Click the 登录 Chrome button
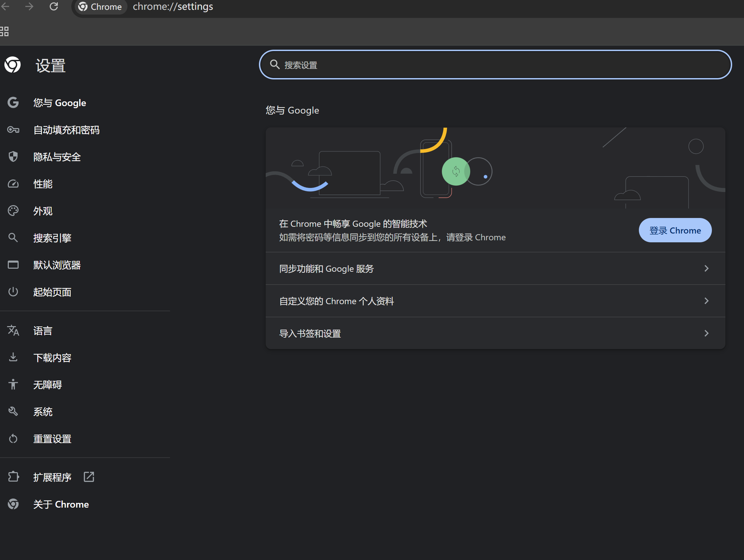744x560 pixels. [x=675, y=230]
